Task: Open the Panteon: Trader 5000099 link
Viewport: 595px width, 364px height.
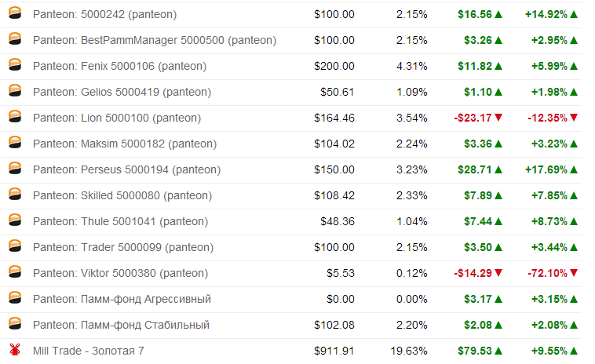Action: pyautogui.click(x=123, y=247)
